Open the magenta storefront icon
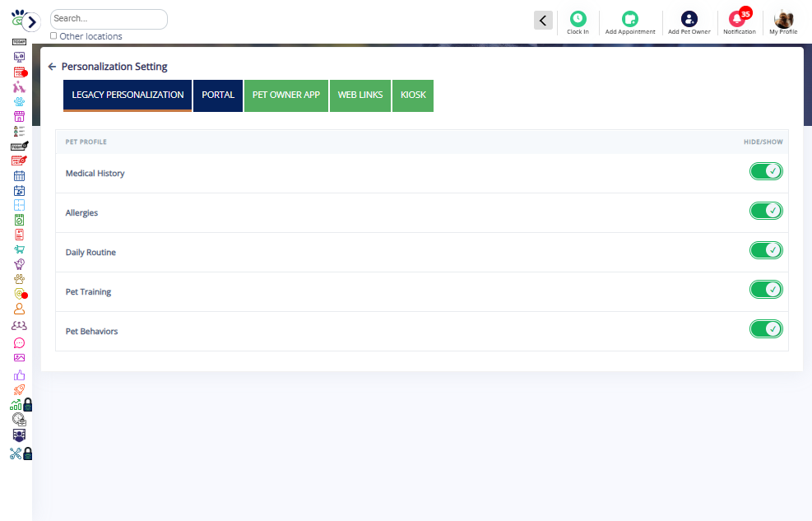Viewport: 812px width, 521px height. coord(19,117)
